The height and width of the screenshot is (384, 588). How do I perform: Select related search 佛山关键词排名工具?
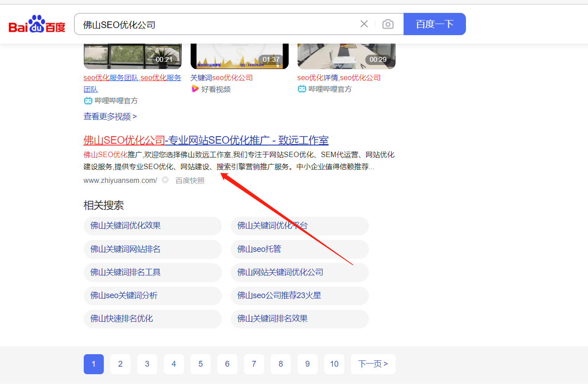[153, 272]
